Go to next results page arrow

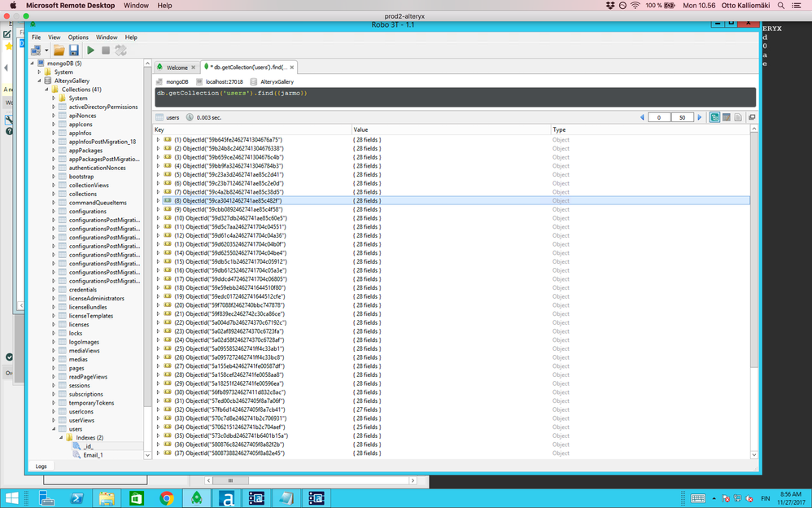pos(699,118)
